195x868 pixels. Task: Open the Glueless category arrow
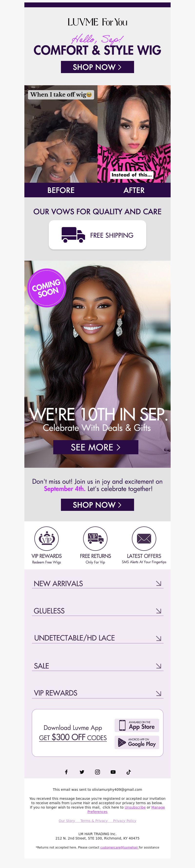pyautogui.click(x=159, y=611)
